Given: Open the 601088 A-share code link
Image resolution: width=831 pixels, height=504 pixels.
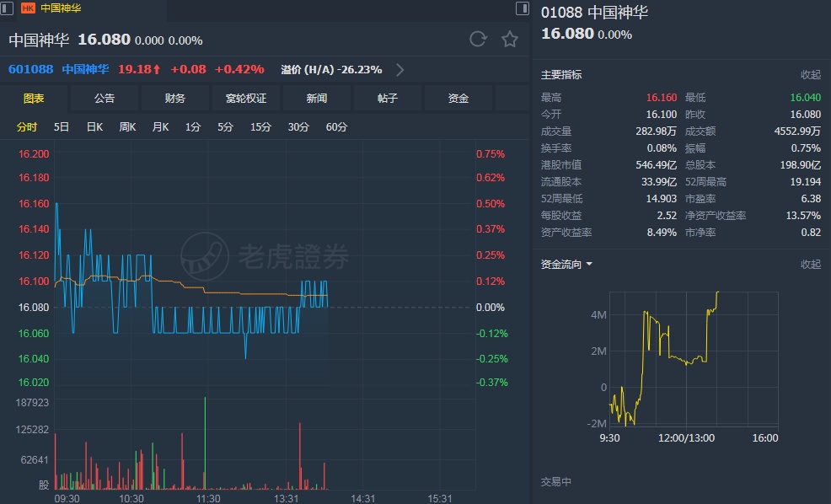Looking at the screenshot, I should pos(30,69).
